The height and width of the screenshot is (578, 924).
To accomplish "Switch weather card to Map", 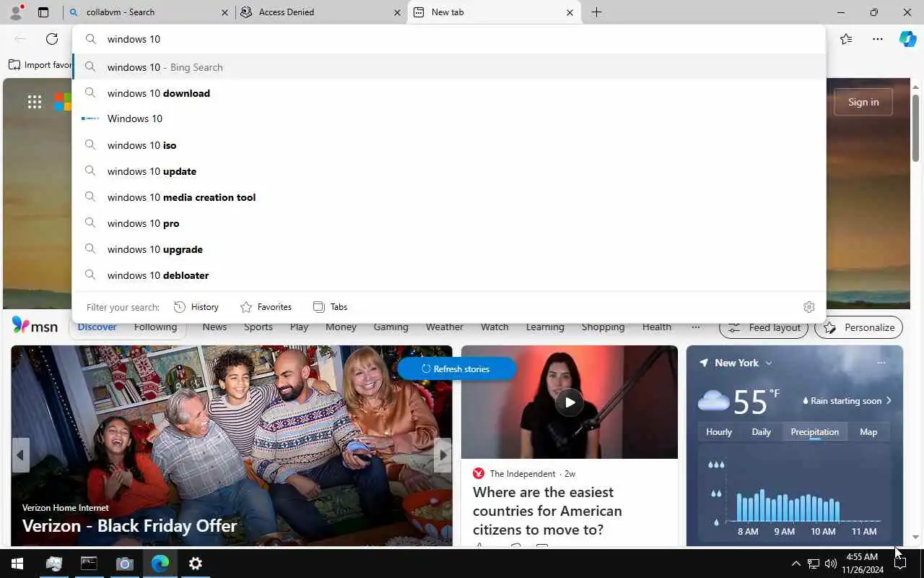I will tap(868, 431).
